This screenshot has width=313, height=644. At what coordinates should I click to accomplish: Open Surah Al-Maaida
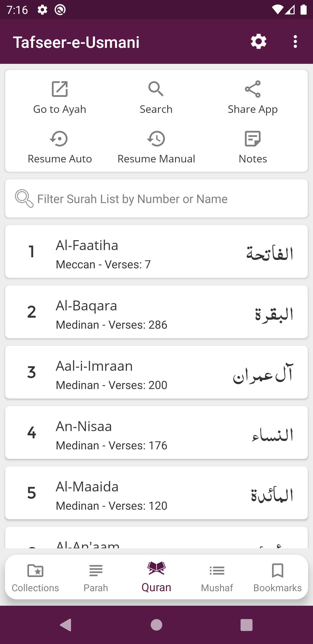click(156, 493)
